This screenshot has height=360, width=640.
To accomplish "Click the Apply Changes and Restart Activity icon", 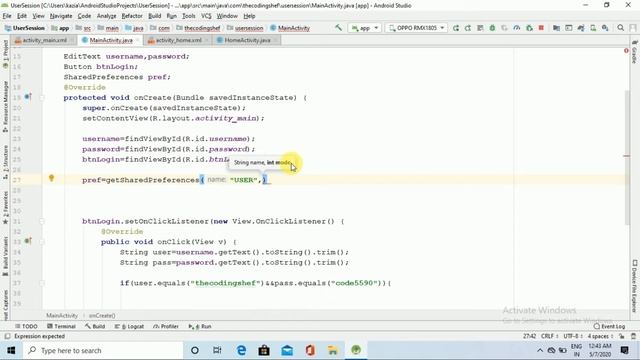I will click(468, 28).
